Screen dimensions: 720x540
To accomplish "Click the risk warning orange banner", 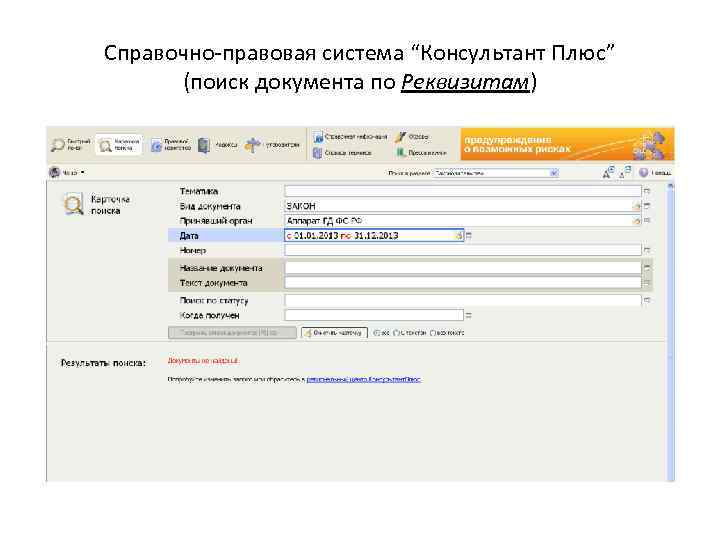I will pyautogui.click(x=567, y=145).
